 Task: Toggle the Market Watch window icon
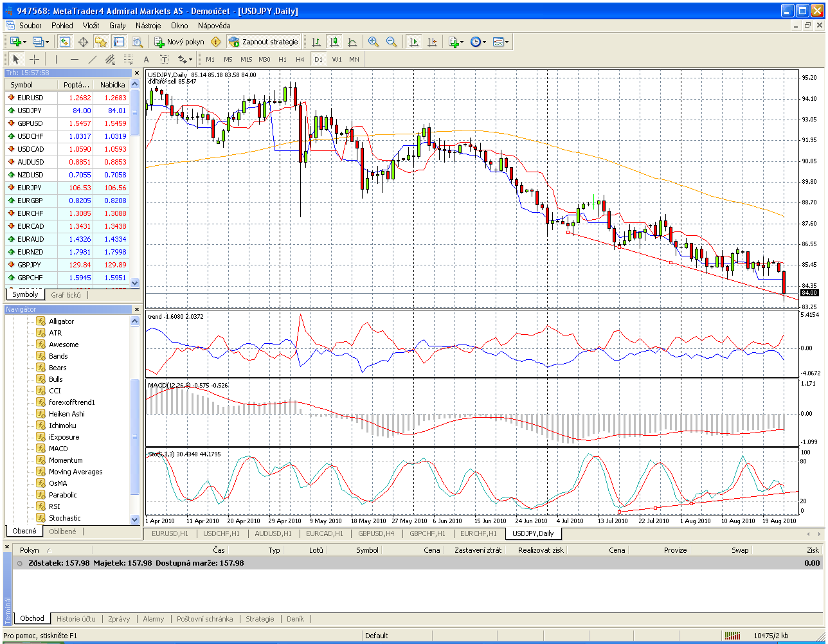point(65,42)
